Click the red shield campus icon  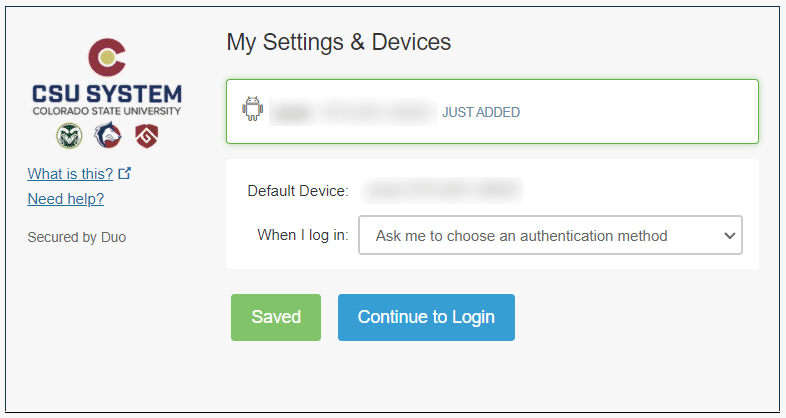145,135
